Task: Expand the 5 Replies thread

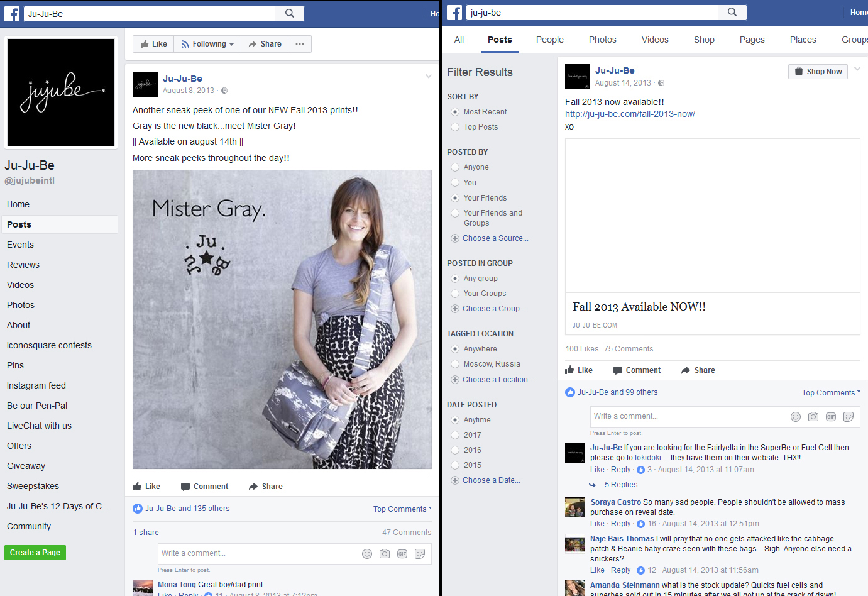Action: (621, 485)
